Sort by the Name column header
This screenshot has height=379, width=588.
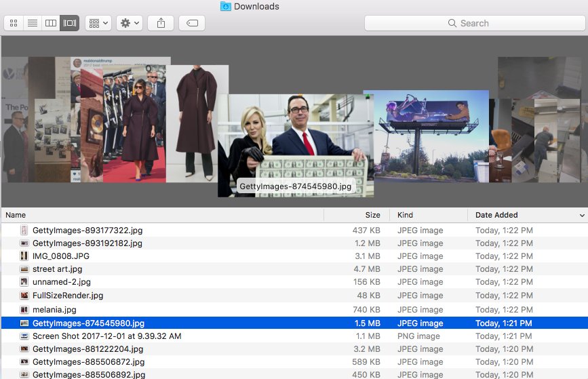click(162, 215)
